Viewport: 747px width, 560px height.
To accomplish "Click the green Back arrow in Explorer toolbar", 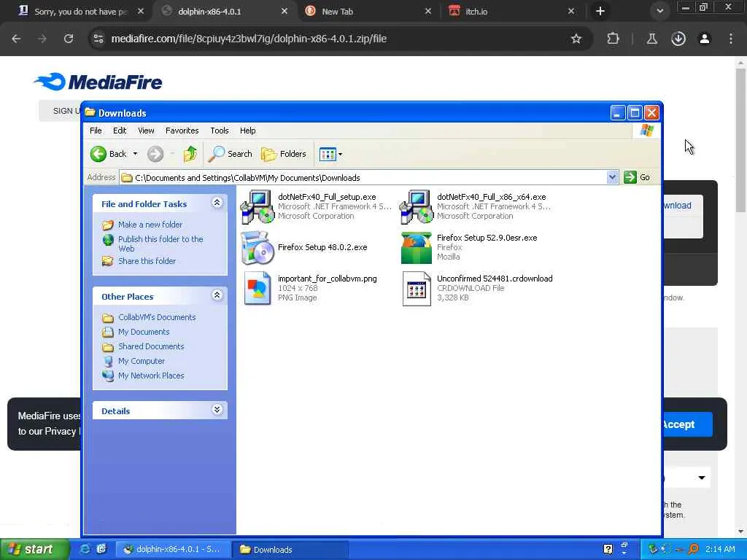I will tap(98, 154).
